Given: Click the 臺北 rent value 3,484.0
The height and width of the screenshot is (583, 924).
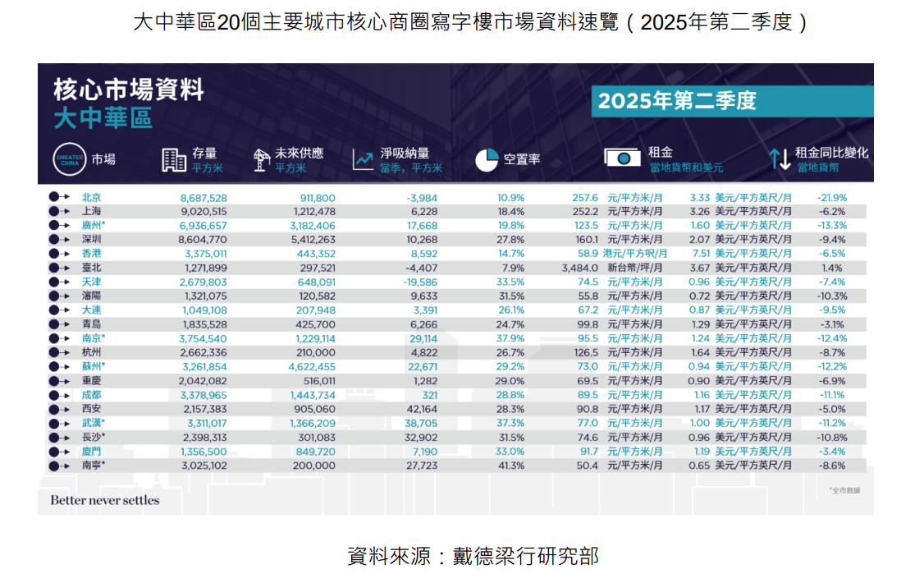Looking at the screenshot, I should point(582,268).
